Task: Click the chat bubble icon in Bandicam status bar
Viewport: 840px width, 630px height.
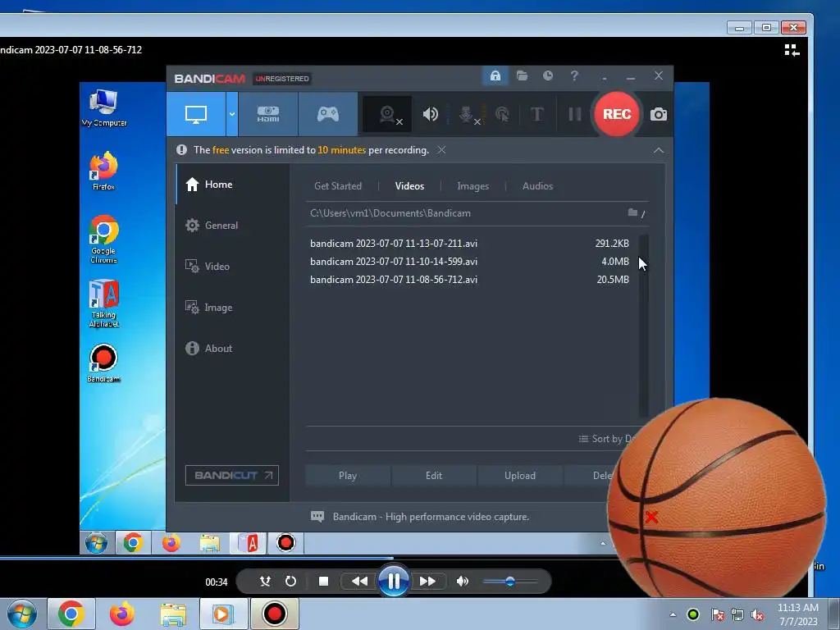Action: pyautogui.click(x=317, y=517)
